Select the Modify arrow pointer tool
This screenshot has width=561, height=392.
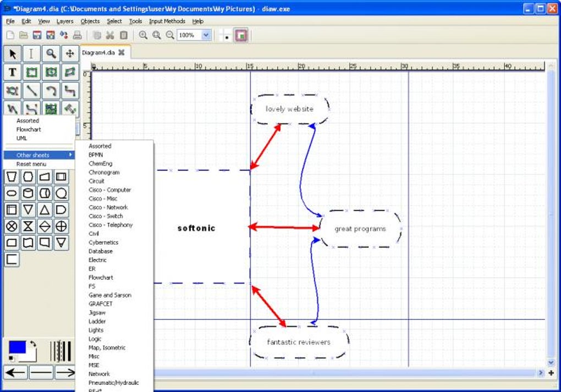(x=13, y=54)
